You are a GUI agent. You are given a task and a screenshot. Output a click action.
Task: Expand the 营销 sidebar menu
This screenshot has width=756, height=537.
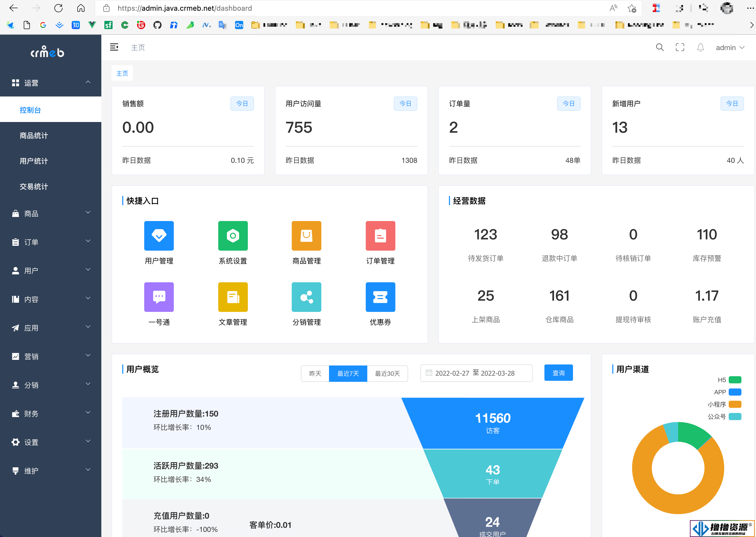click(51, 356)
